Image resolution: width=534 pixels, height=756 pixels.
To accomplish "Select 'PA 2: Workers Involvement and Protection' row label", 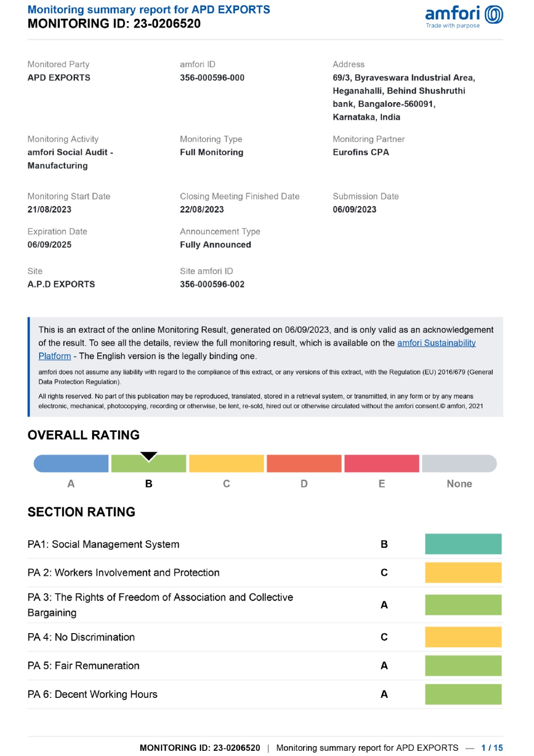I will 124,573.
